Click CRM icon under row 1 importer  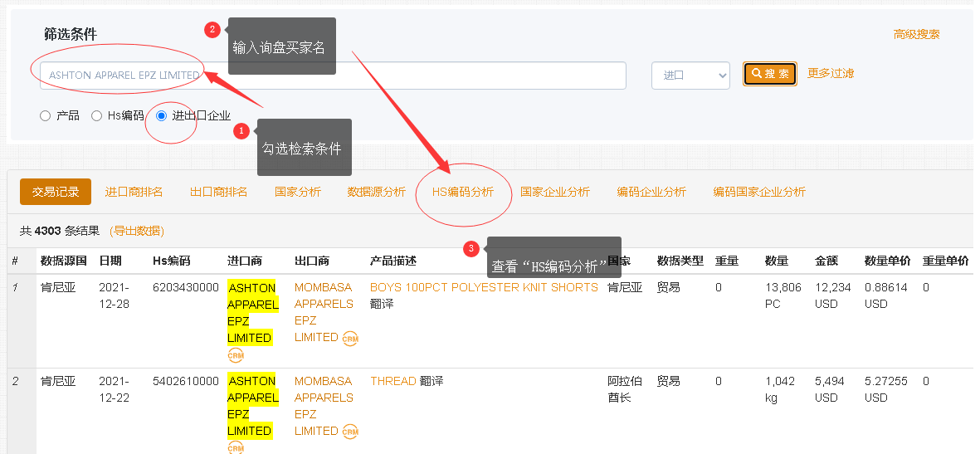pos(236,356)
